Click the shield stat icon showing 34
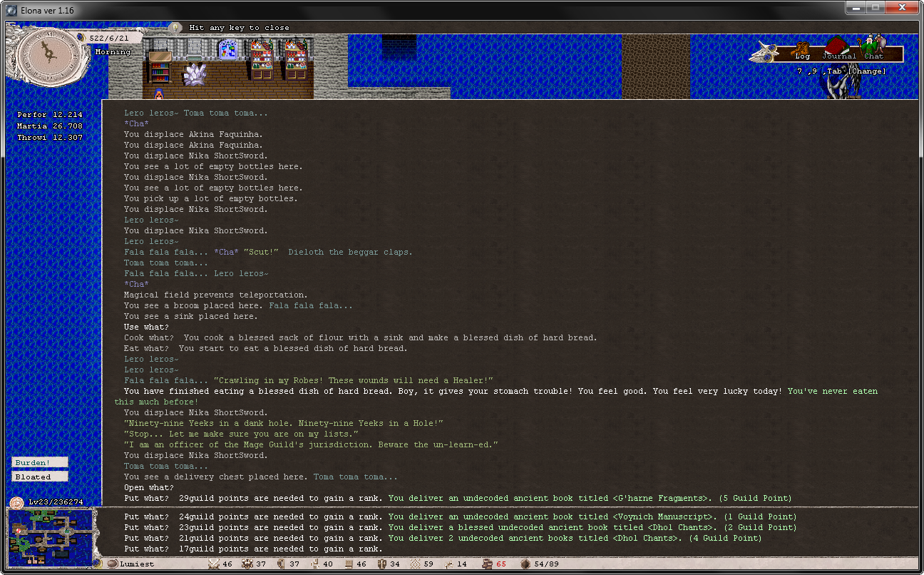924x575 pixels. pyautogui.click(x=382, y=564)
